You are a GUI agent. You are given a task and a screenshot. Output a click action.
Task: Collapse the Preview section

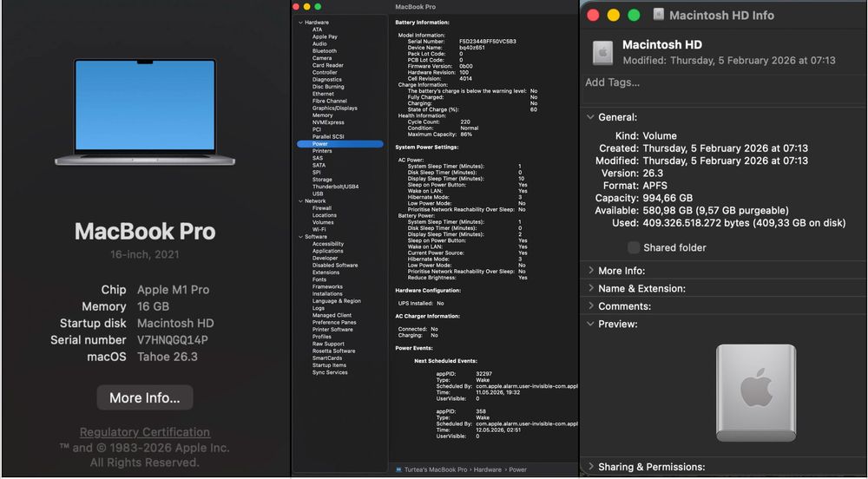[x=590, y=324]
